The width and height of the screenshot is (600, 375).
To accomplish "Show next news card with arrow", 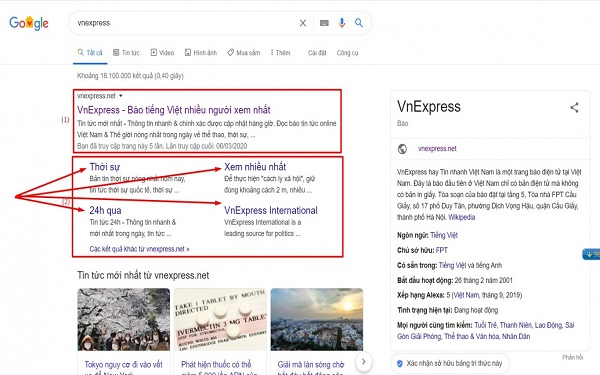I will pyautogui.click(x=364, y=361).
